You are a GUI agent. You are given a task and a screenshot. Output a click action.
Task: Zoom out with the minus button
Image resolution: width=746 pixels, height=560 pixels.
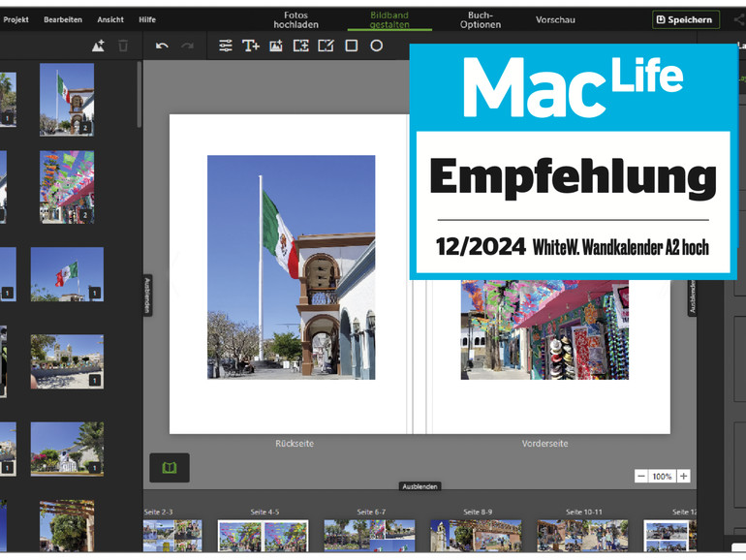[640, 476]
